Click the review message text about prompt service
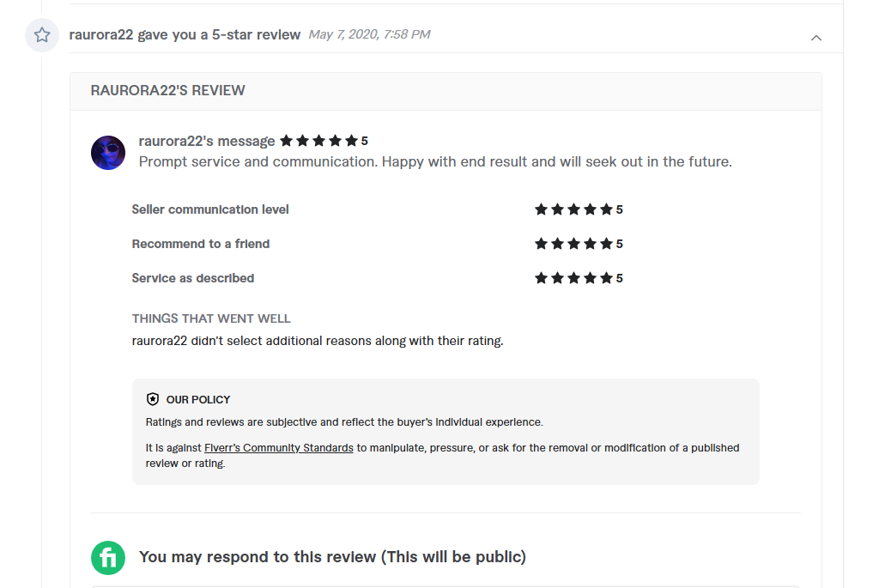This screenshot has height=588, width=879. [435, 161]
